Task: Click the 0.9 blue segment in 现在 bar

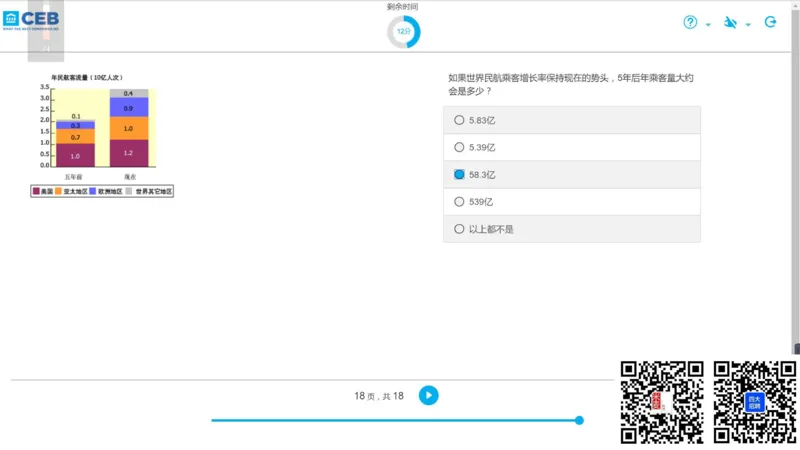Action: (129, 108)
